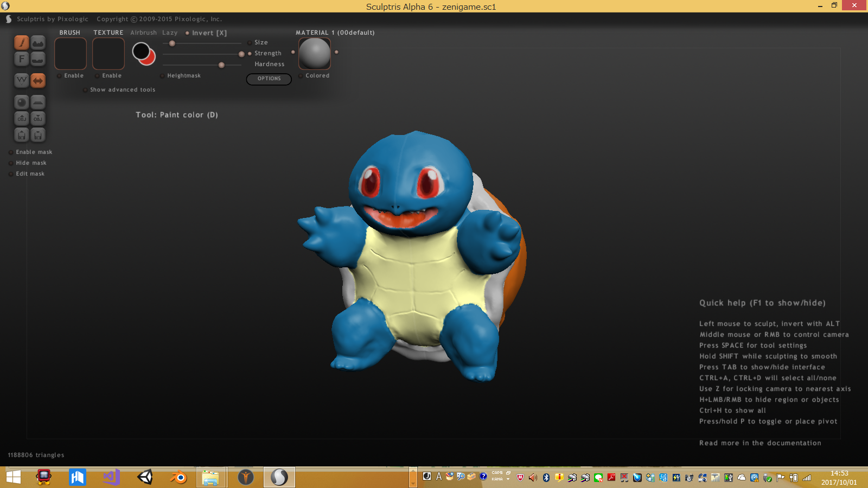Click the 'Tool: Paint color (D)' label
This screenshot has height=488, width=868.
(x=177, y=115)
